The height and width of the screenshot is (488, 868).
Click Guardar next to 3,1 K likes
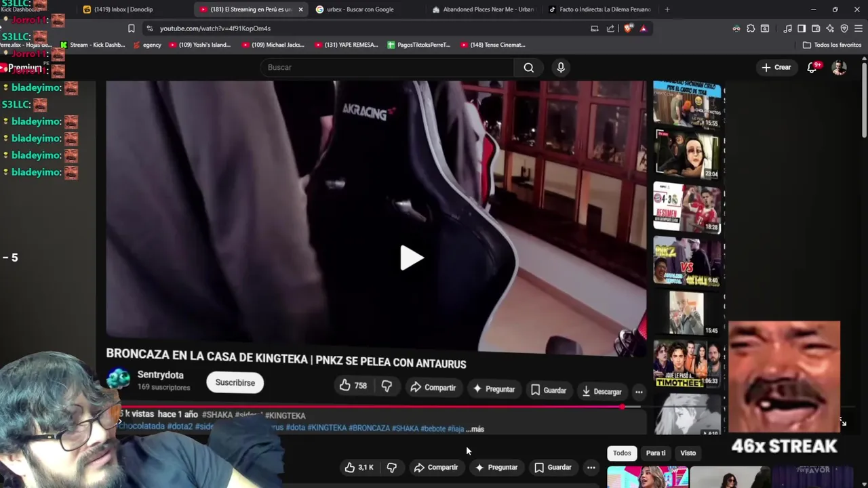click(x=552, y=467)
